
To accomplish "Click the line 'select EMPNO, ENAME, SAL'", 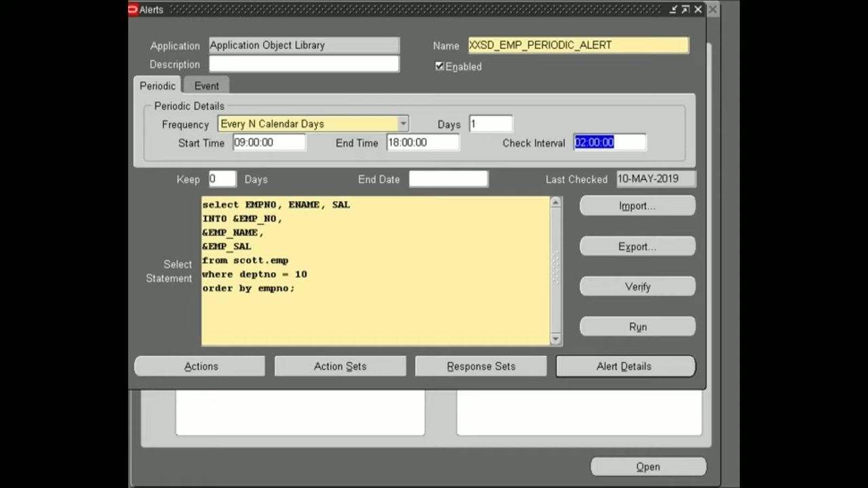I will 276,205.
